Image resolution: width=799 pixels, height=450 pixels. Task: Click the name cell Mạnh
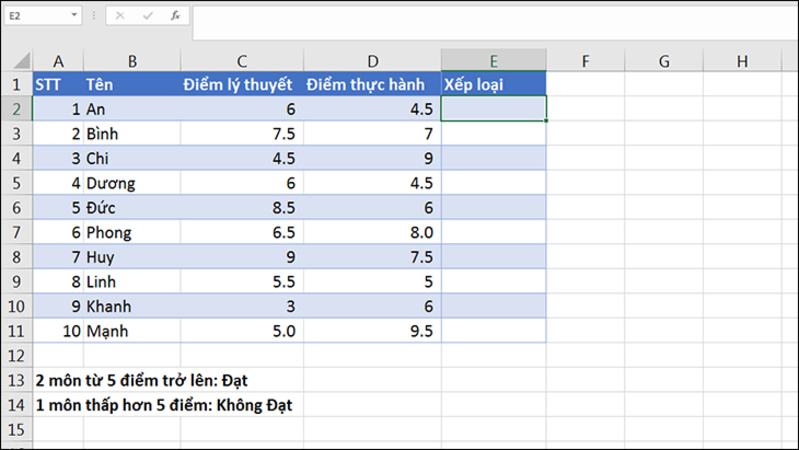pyautogui.click(x=132, y=331)
